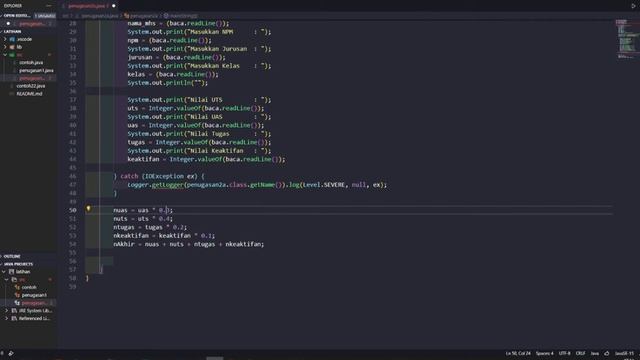Click 'JavaSE-15' runtime in status bar
The height and width of the screenshot is (360, 640).
click(x=624, y=353)
